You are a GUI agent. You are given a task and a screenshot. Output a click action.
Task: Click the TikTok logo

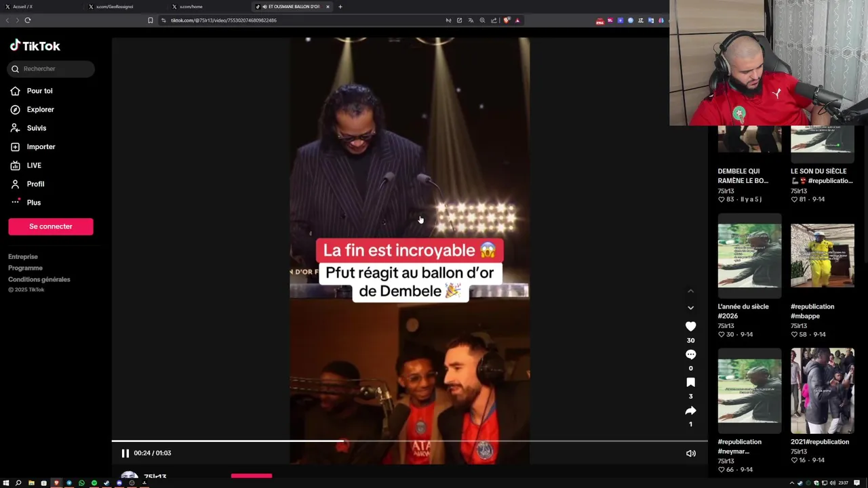[x=35, y=45]
